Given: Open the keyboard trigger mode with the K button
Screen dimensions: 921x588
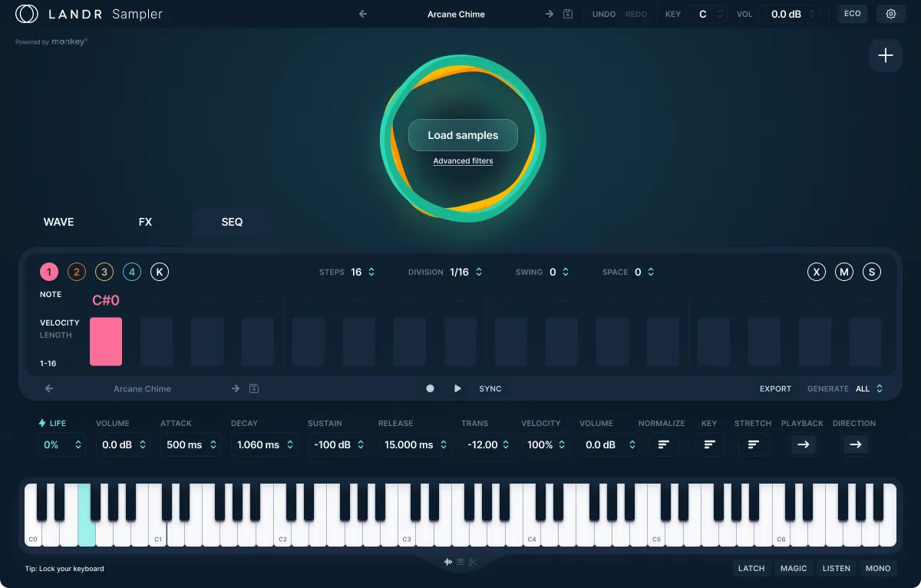Looking at the screenshot, I should point(160,271).
